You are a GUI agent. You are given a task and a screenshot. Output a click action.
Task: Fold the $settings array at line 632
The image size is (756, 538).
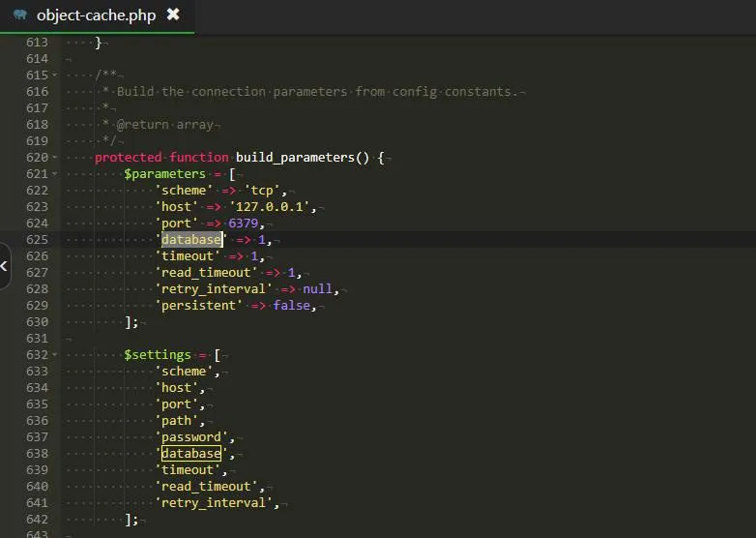coord(55,355)
